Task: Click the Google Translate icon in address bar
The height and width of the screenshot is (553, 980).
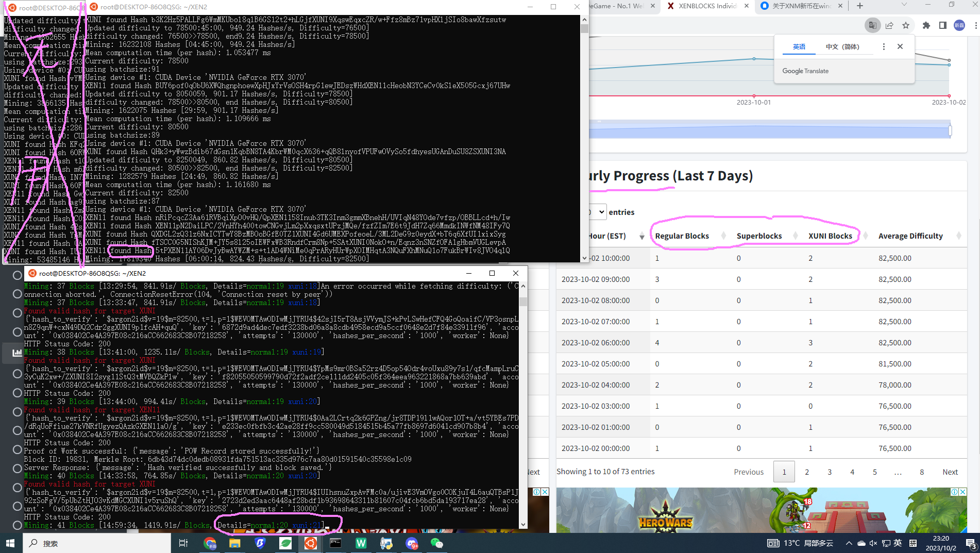Action: (x=872, y=25)
